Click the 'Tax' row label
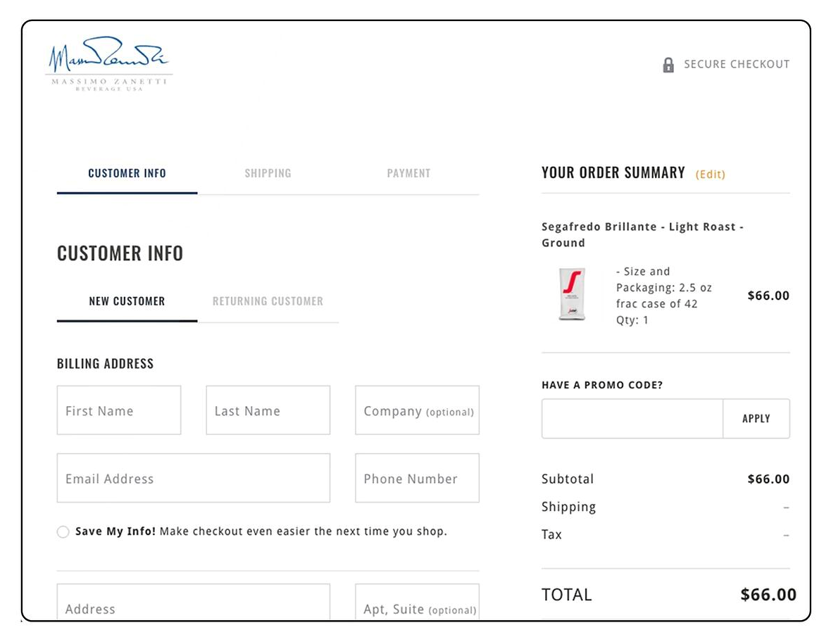 [x=551, y=534]
